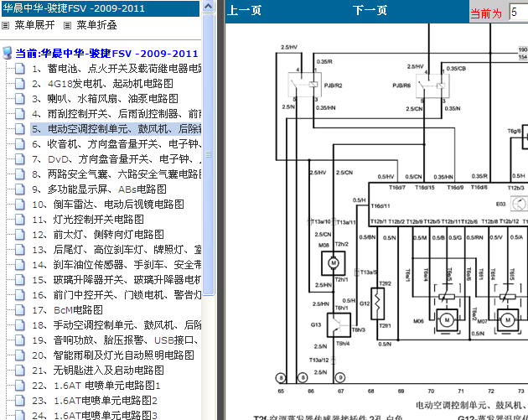
Task: Click page icon for item 14 刹车油位传感器
Action: 20,265
